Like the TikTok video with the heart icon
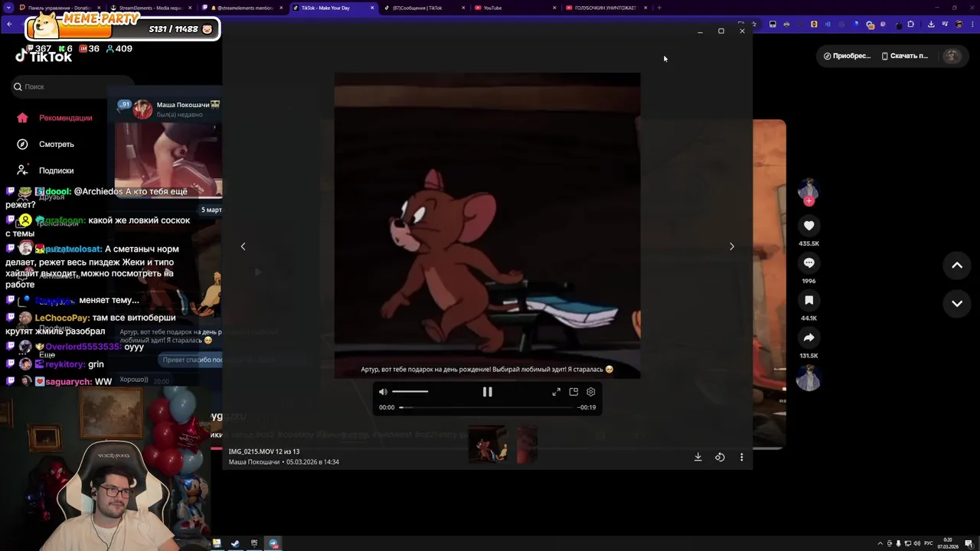The height and width of the screenshot is (551, 980). coord(808,225)
